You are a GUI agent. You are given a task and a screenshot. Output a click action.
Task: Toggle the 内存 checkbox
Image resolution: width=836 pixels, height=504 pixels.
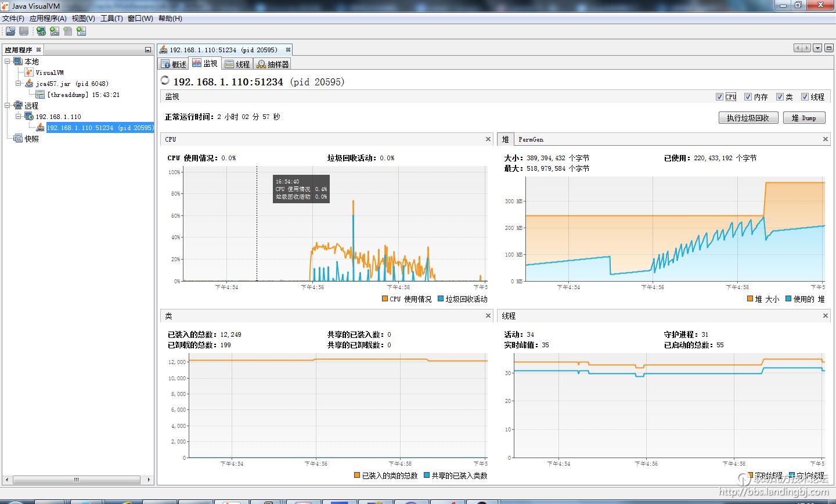(x=748, y=97)
